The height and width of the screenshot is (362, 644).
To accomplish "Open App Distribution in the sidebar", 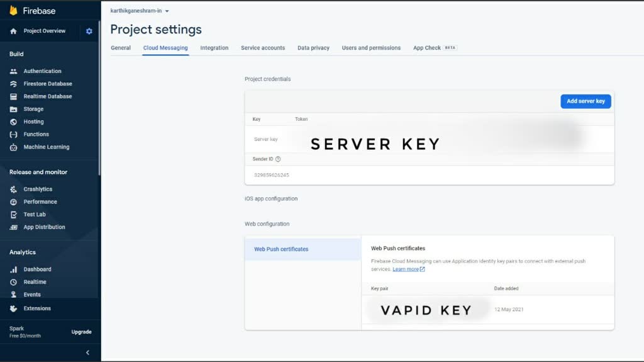I will click(x=45, y=227).
